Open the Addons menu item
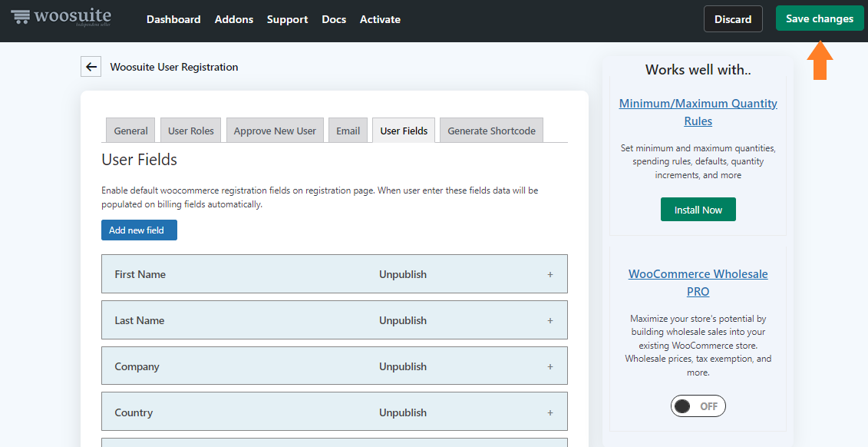This screenshot has height=447, width=868. point(233,19)
